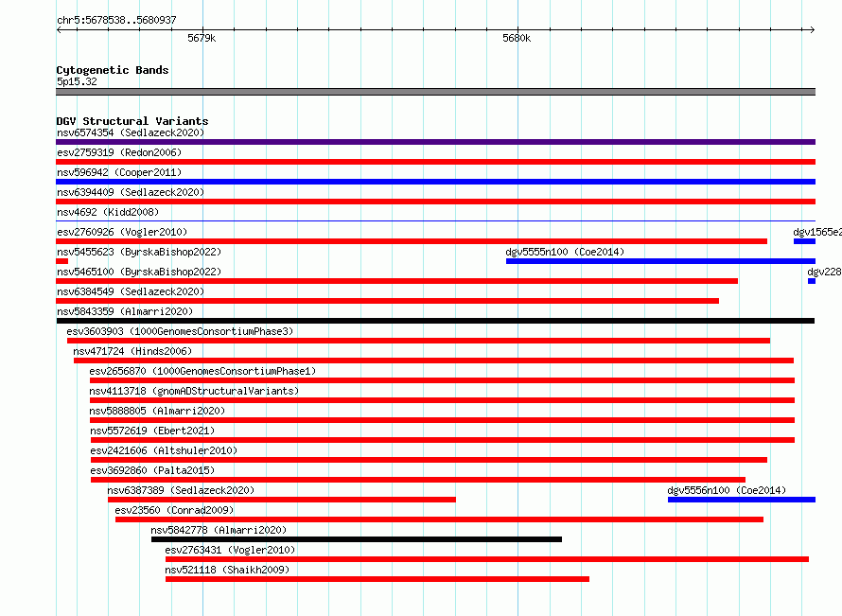Select esv2656870 (1000GenomesConsortiumPhase1) label
This screenshot has width=842, height=616.
202,371
